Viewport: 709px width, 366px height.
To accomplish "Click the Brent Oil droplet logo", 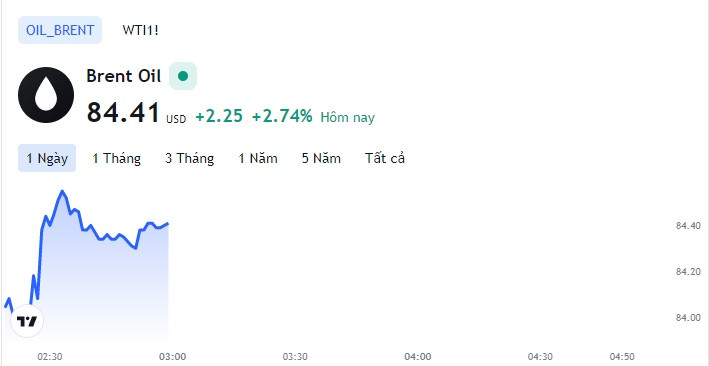I will (x=46, y=95).
